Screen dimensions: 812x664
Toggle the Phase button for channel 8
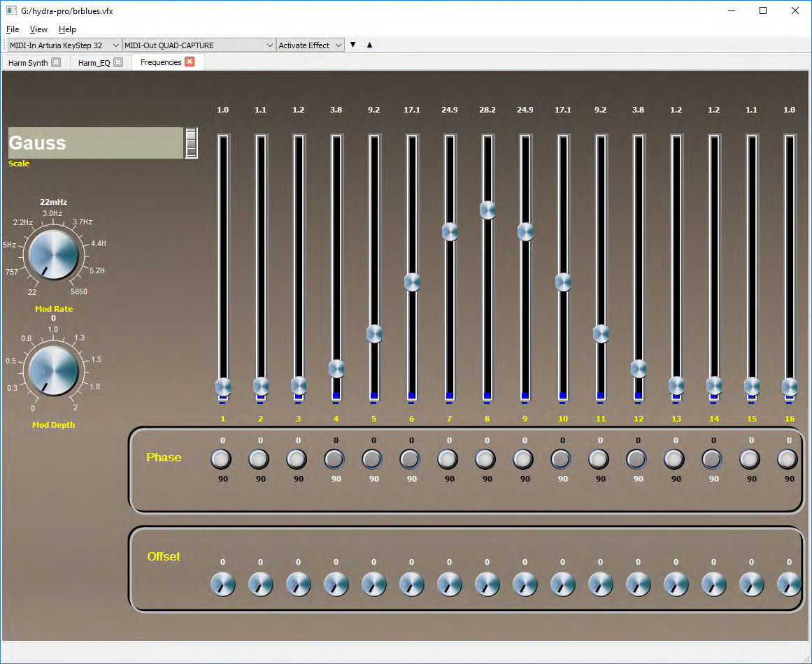485,459
